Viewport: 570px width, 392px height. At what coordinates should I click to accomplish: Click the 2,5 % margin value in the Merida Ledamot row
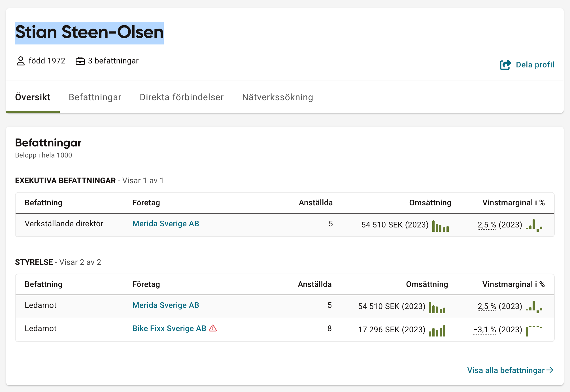coord(486,306)
